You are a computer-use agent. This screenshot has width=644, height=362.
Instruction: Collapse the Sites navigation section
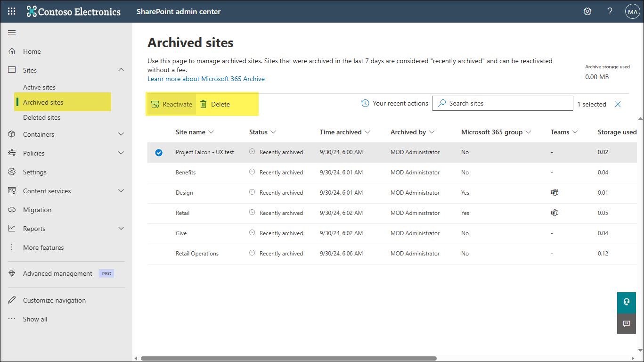click(x=121, y=70)
